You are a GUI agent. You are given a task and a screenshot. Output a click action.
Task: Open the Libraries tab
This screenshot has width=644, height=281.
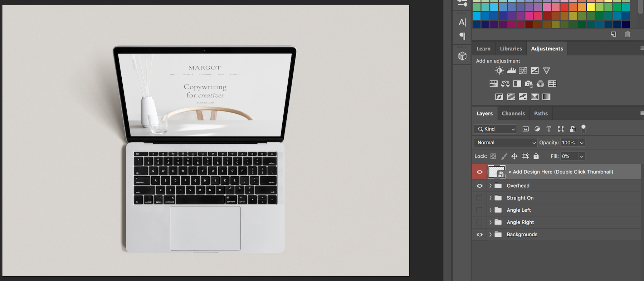(511, 49)
